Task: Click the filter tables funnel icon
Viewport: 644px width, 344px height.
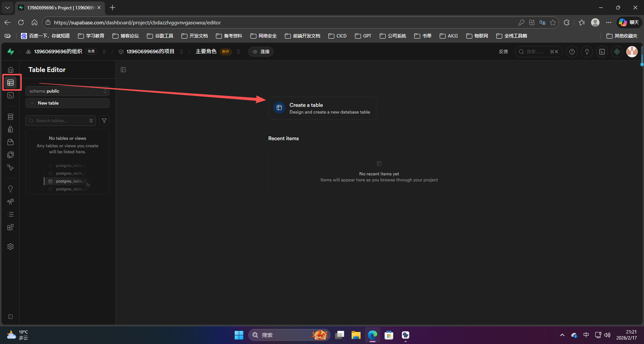Action: point(104,121)
